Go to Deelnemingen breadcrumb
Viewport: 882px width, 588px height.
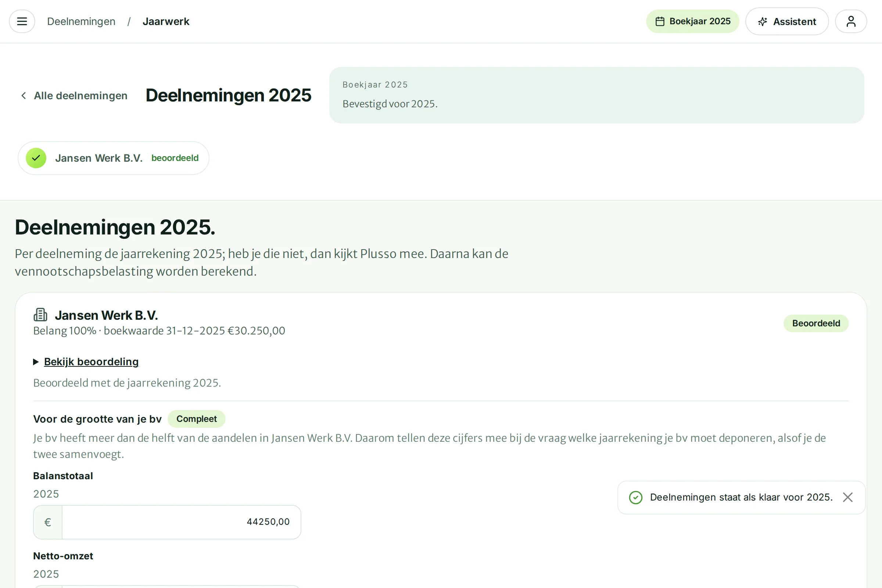tap(81, 21)
